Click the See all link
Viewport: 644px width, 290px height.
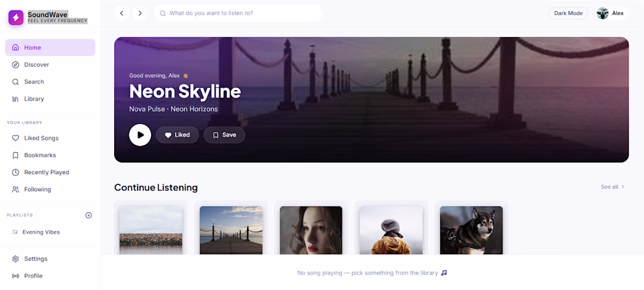[x=613, y=187]
